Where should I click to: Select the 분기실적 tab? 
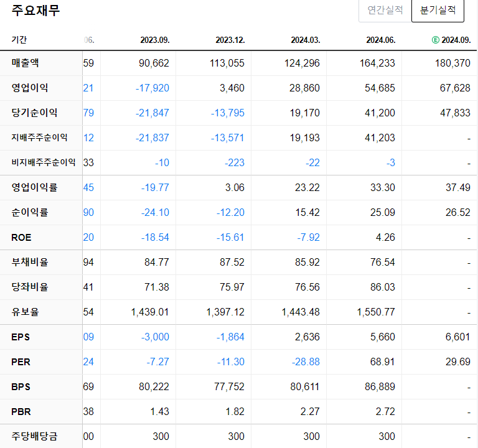(438, 11)
